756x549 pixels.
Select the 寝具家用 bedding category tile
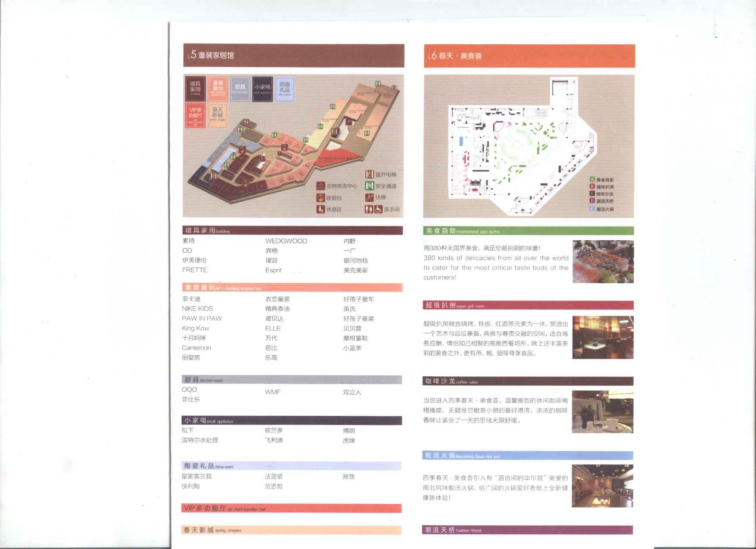[x=195, y=88]
